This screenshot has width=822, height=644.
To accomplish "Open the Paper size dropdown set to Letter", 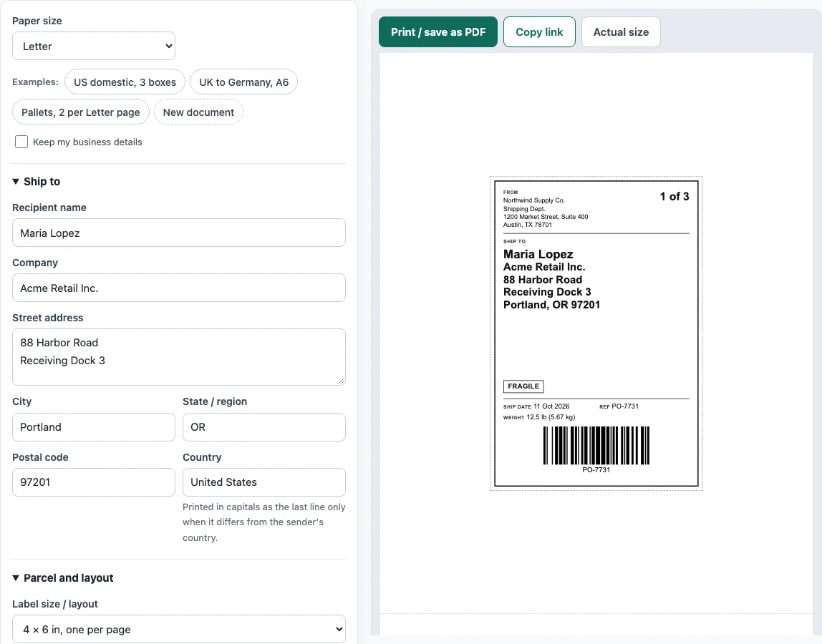I will [93, 46].
